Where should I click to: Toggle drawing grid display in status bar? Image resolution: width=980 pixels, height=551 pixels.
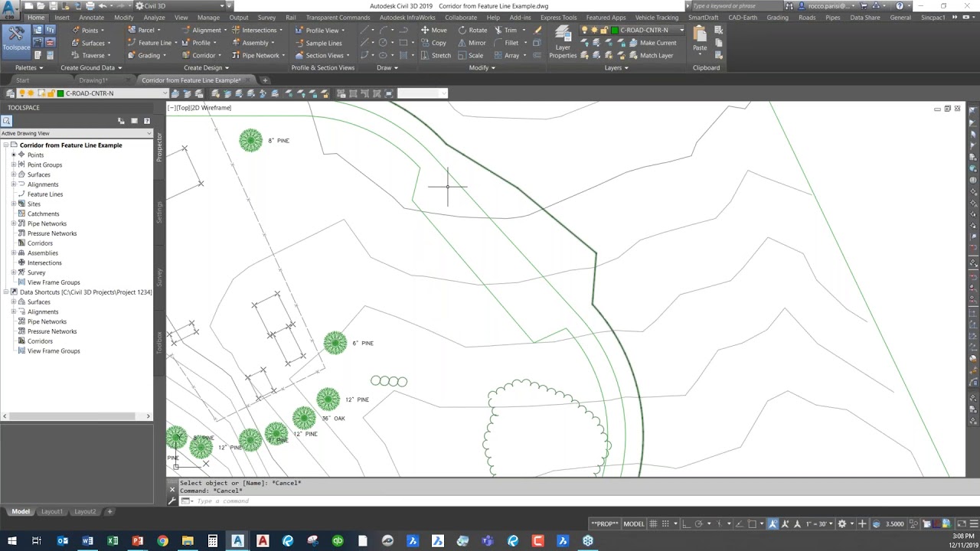tap(653, 524)
